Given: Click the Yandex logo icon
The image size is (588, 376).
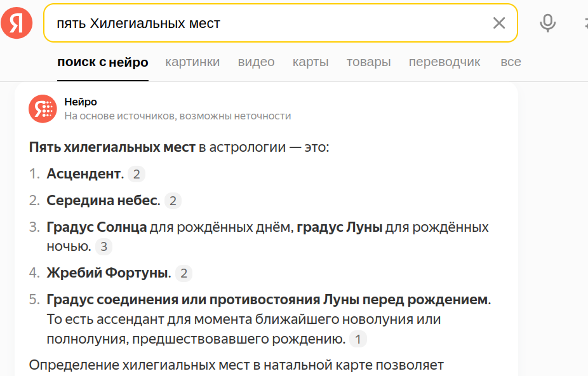Looking at the screenshot, I should [x=17, y=23].
